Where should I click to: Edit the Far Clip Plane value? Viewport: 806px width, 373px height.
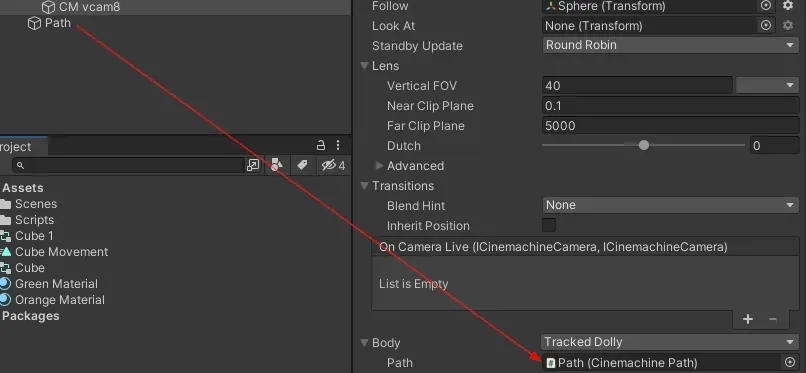(x=670, y=126)
